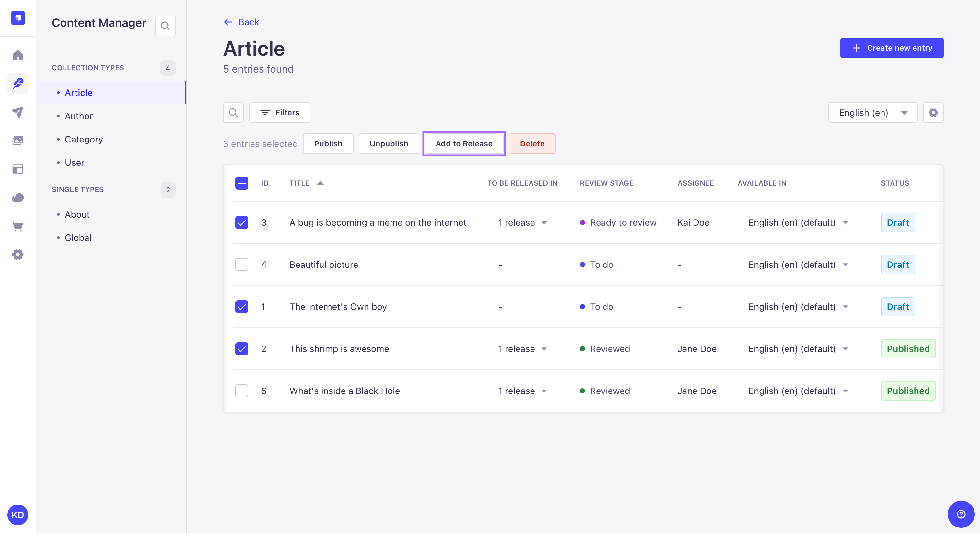Toggle checkbox for entry ID 1
980x533 pixels.
click(242, 307)
